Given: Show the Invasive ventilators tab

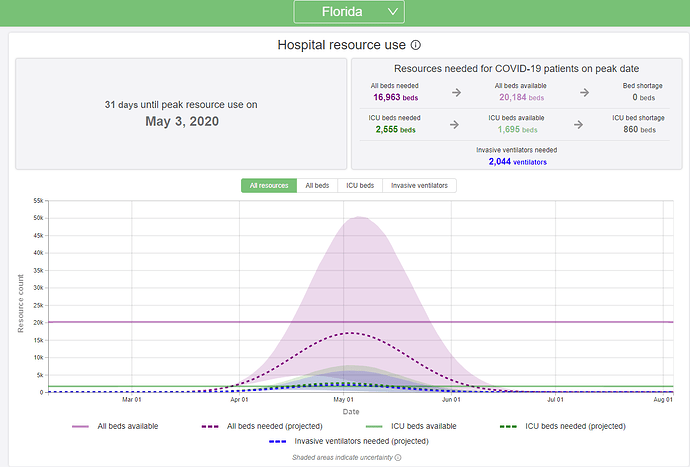Looking at the screenshot, I should coord(419,185).
